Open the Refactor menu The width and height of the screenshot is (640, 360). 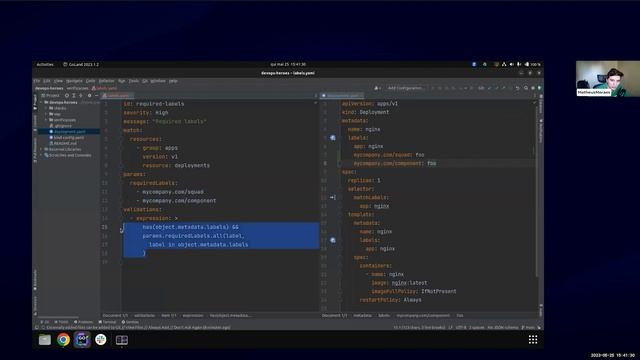coord(107,81)
